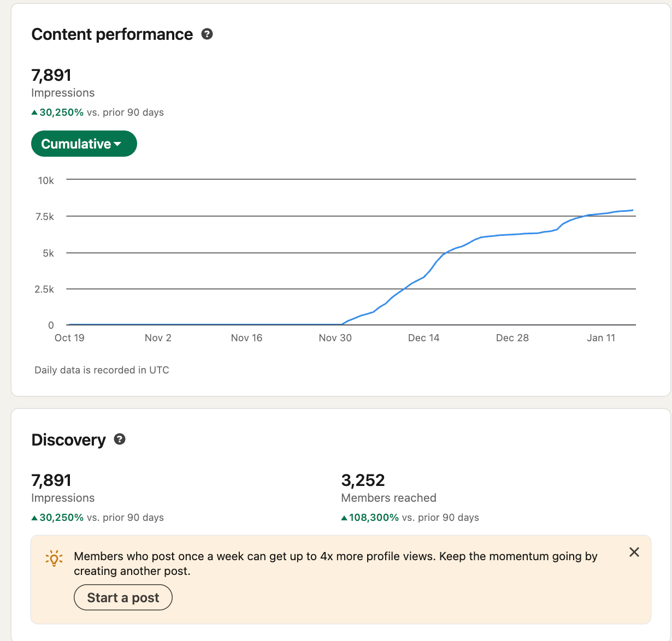Click the 7,891 figure under Content performance
This screenshot has width=672, height=641.
(x=51, y=75)
